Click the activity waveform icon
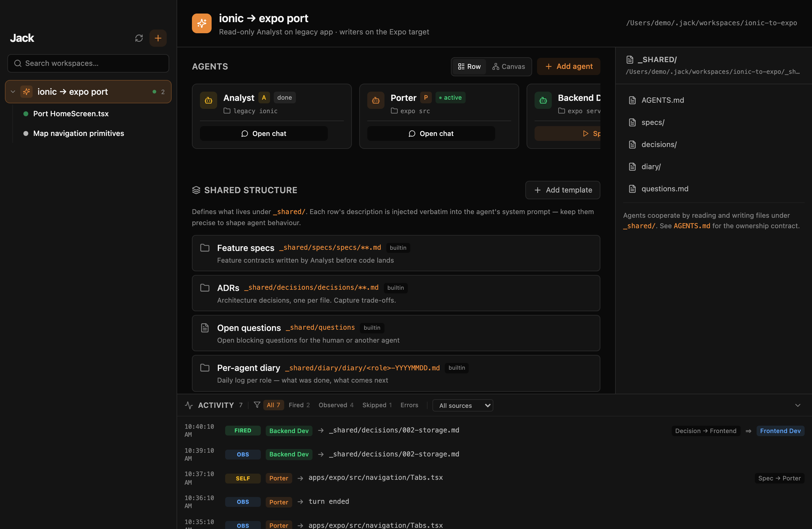 click(x=189, y=405)
